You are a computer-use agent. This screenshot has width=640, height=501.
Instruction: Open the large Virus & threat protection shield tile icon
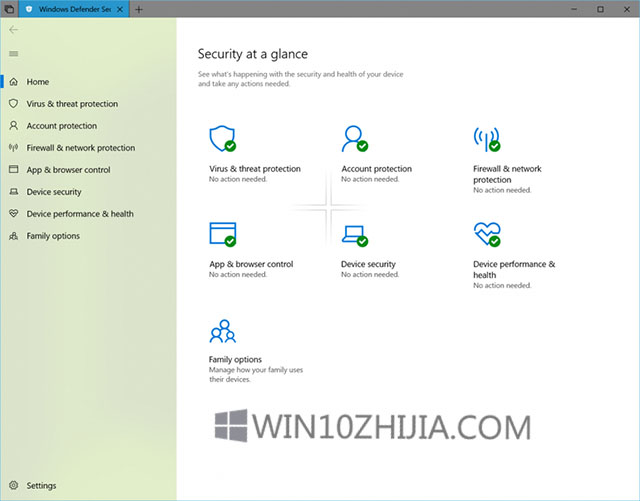(223, 139)
